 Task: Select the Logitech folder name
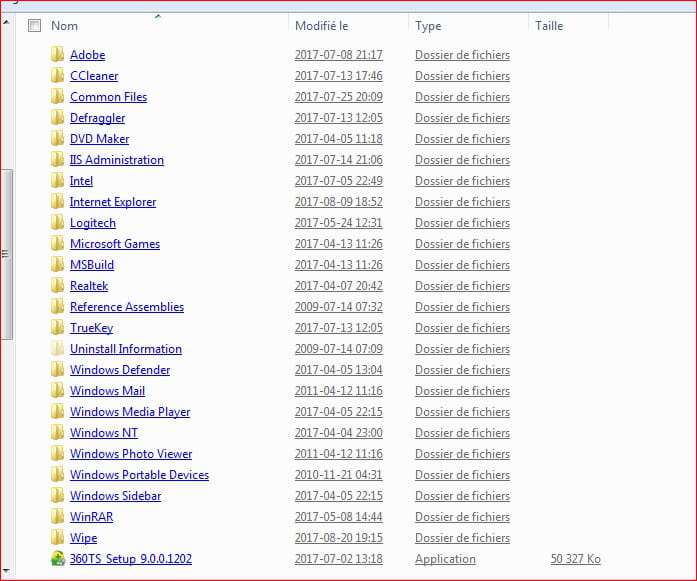93,223
